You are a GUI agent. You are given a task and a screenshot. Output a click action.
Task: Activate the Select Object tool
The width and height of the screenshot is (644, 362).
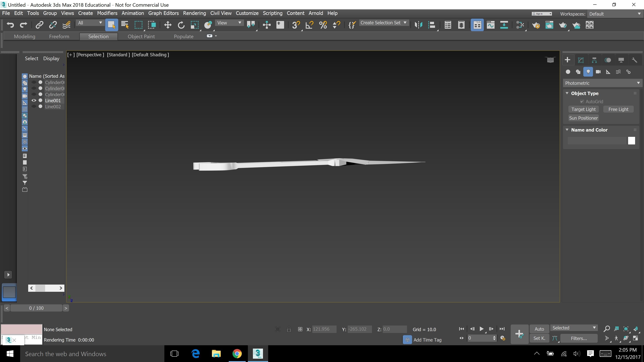pos(112,25)
